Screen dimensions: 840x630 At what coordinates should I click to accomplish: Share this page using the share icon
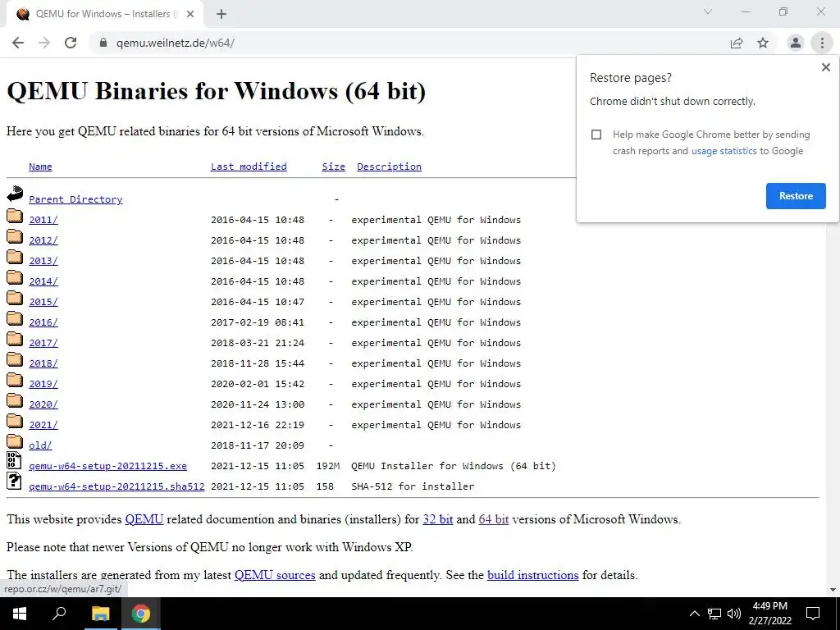tap(737, 43)
